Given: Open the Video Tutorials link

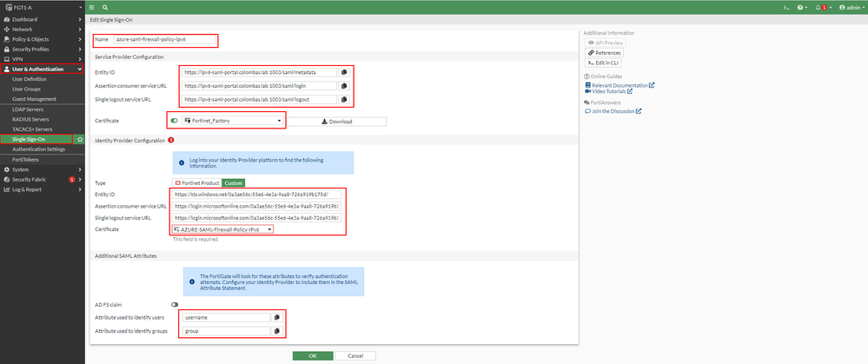Looking at the screenshot, I should click(608, 91).
